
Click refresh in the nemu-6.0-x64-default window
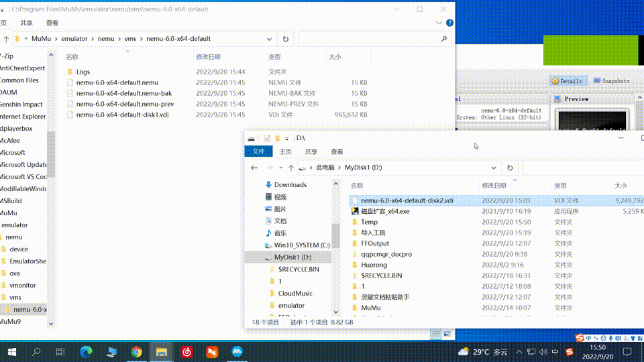coord(286,39)
